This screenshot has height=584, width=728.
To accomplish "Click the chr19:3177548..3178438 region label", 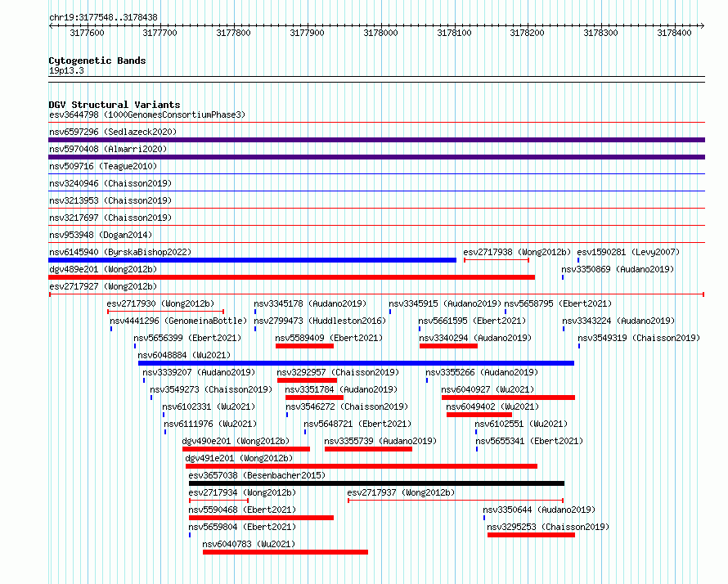I will pos(103,17).
